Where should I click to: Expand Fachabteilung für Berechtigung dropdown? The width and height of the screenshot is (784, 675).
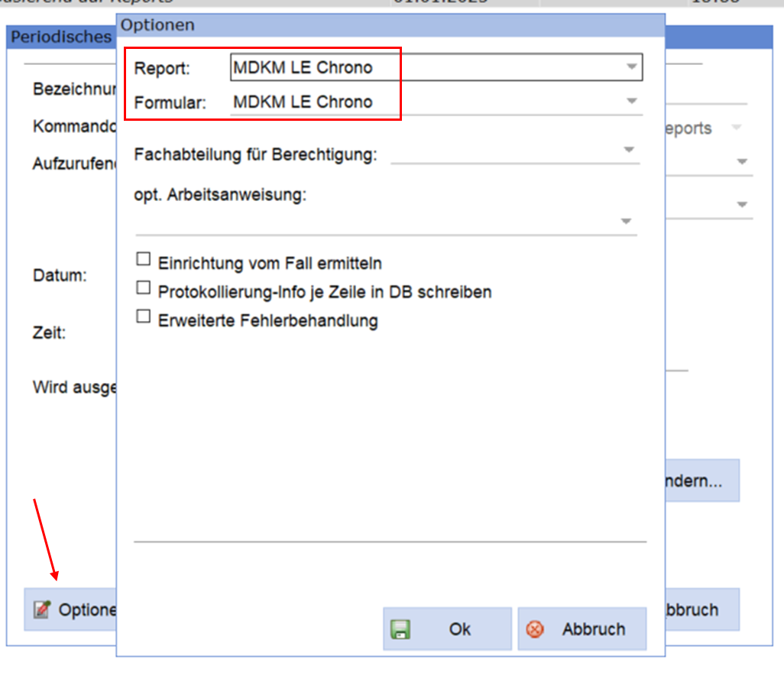629,150
